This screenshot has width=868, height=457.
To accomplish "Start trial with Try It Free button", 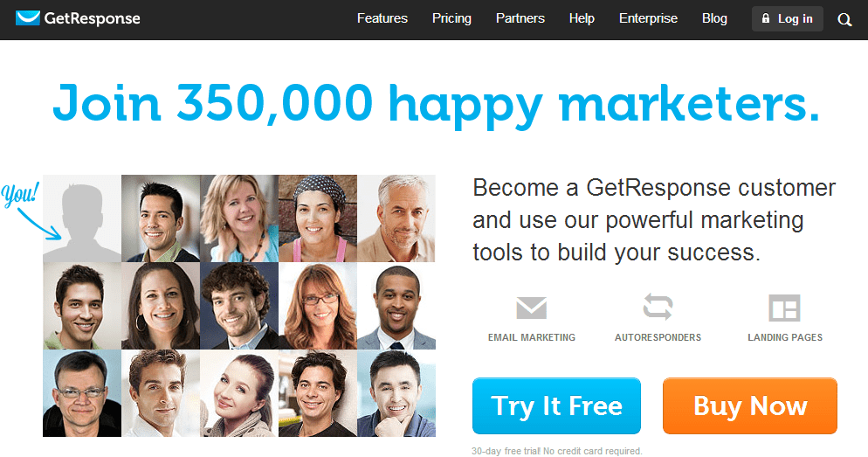I will (556, 405).
